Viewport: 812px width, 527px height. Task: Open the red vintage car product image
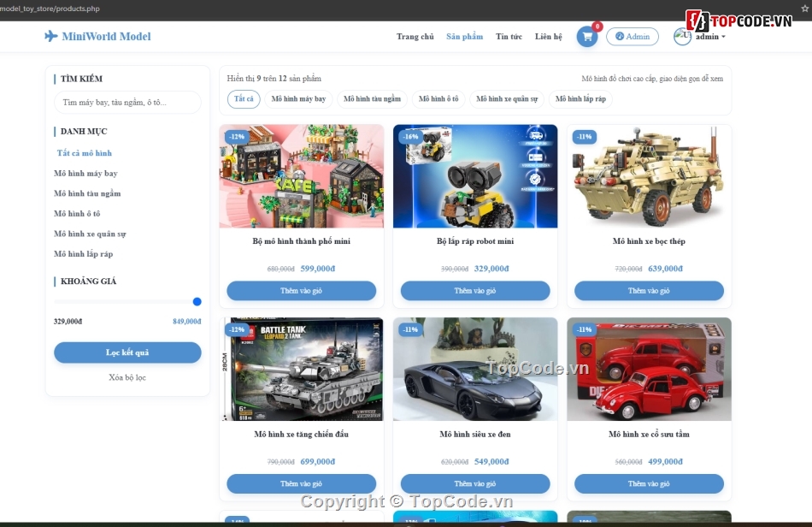point(649,369)
